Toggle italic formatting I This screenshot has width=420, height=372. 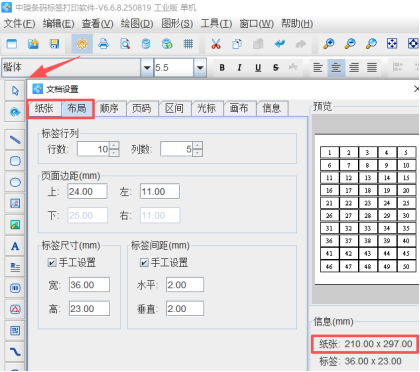tap(239, 68)
